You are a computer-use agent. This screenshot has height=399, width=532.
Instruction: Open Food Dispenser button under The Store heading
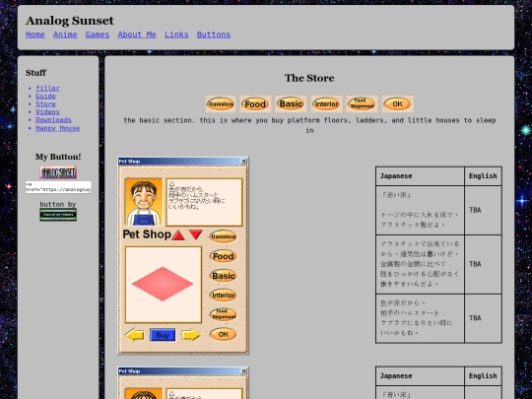click(362, 103)
